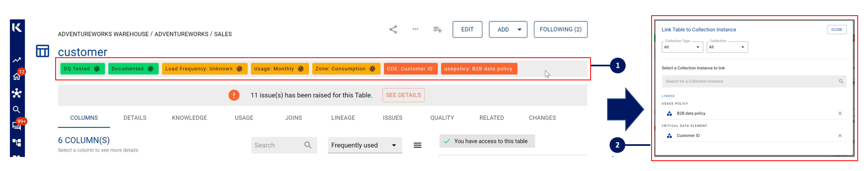Open the home icon with 12 badge
Screen dimensions: 868x171
point(17,76)
